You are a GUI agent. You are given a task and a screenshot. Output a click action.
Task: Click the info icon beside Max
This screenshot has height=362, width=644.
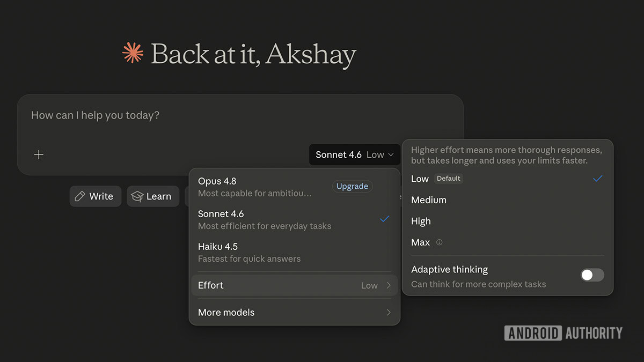pos(440,242)
